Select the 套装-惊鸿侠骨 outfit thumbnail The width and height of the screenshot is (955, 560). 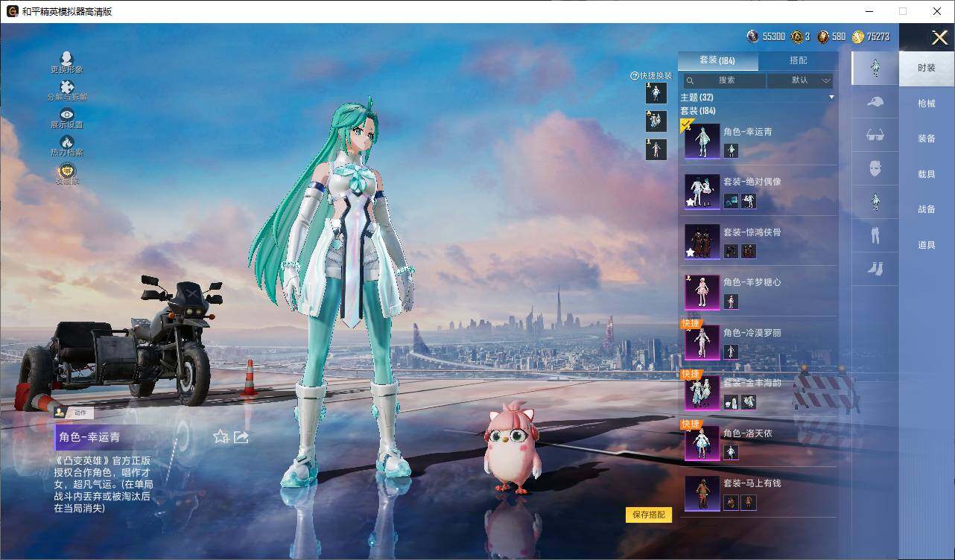[x=702, y=241]
